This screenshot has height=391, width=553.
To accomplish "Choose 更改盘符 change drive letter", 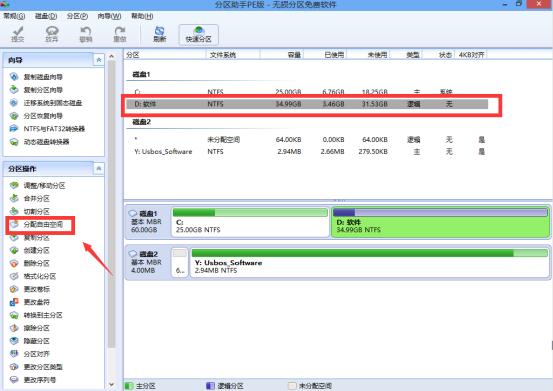I will click(x=30, y=302).
